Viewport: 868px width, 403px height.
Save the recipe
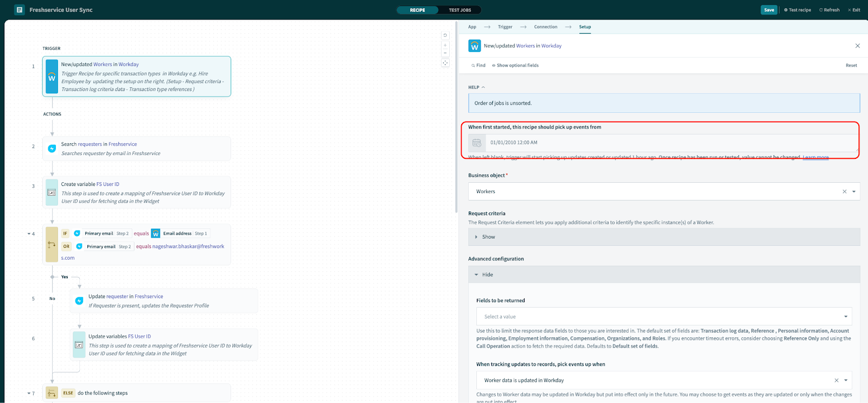[x=769, y=10]
